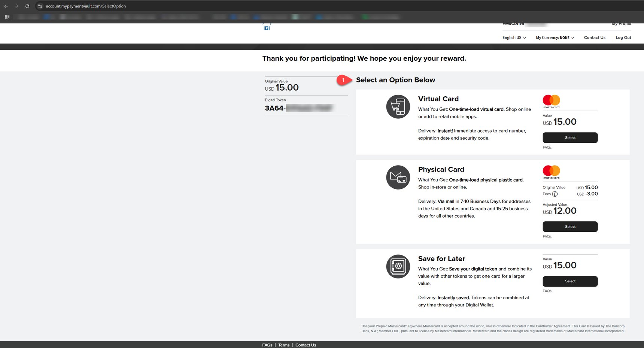Open the browser apps grid icon

pos(7,17)
